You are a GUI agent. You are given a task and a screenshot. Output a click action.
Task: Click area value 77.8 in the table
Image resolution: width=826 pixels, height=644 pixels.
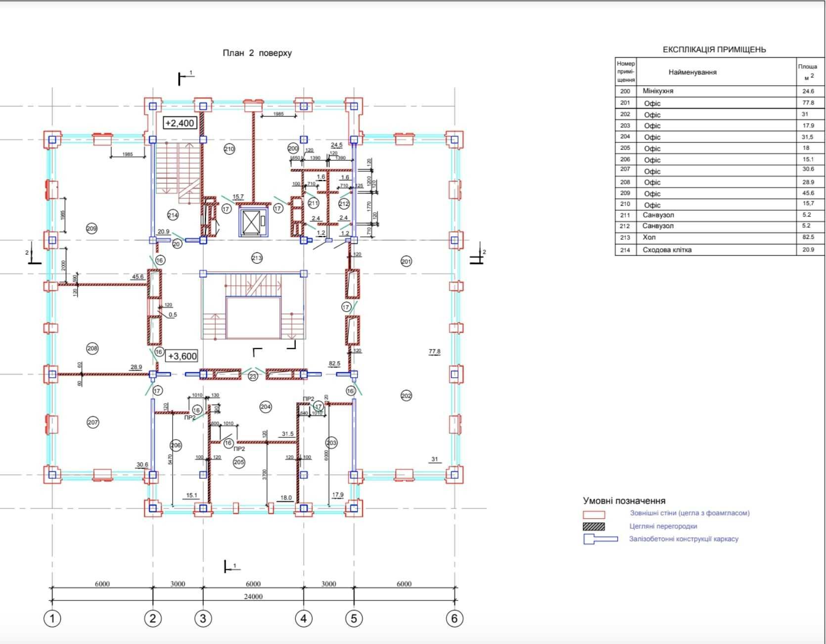[x=808, y=103]
